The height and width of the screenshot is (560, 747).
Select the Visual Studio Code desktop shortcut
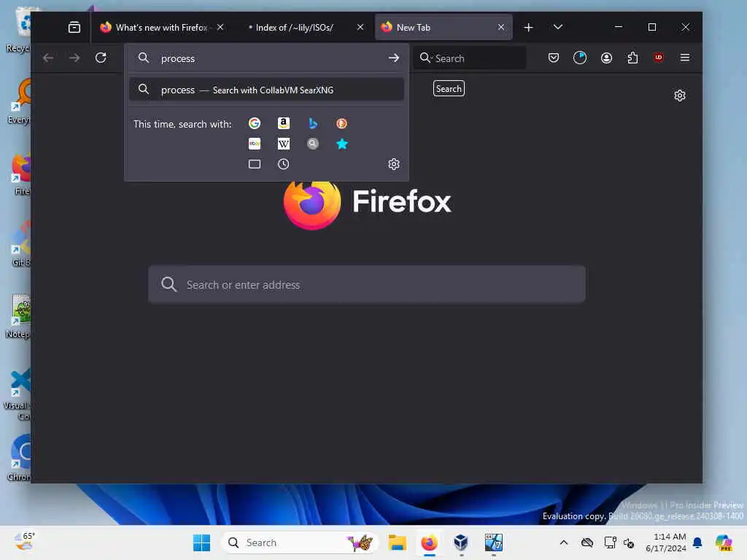(x=18, y=394)
